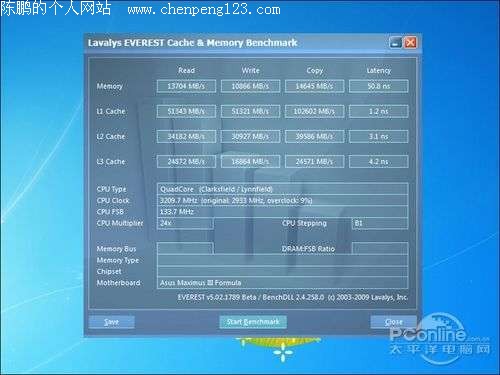500x375 pixels.
Task: Click the Close button at bottom right
Action: pos(394,322)
